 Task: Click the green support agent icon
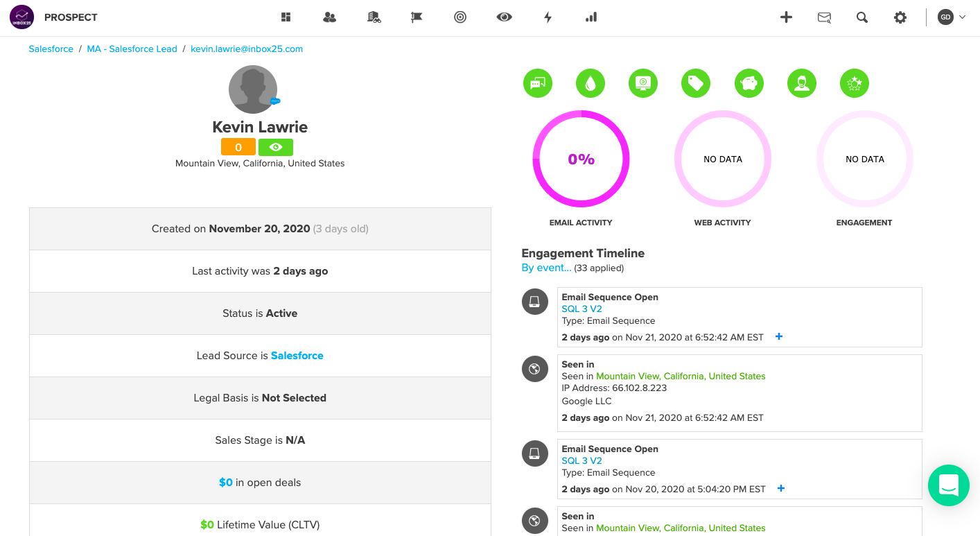point(802,84)
